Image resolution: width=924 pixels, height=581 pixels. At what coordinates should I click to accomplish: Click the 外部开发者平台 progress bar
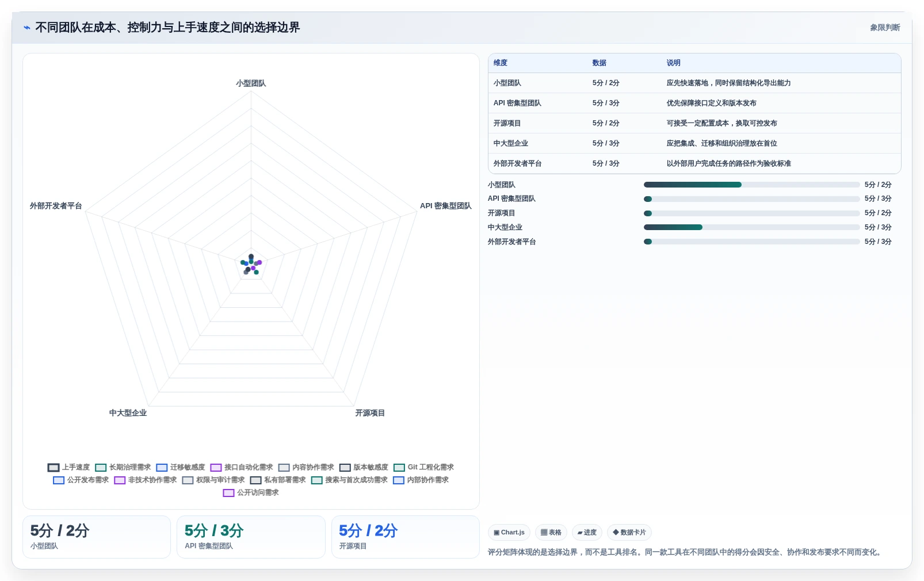click(x=751, y=242)
